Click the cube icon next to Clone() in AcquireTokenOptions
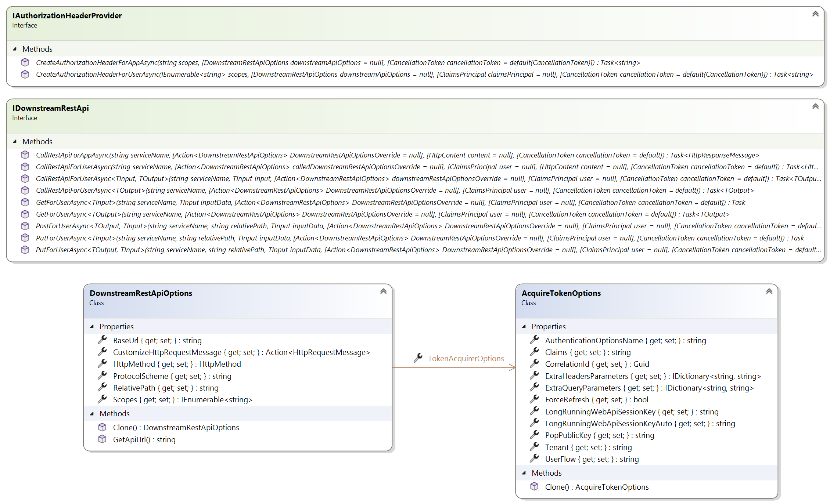 pyautogui.click(x=535, y=487)
